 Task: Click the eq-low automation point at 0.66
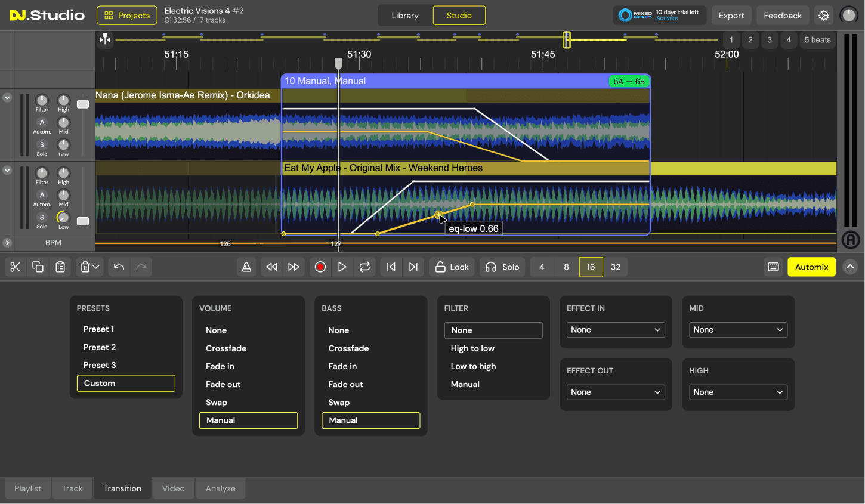(438, 214)
